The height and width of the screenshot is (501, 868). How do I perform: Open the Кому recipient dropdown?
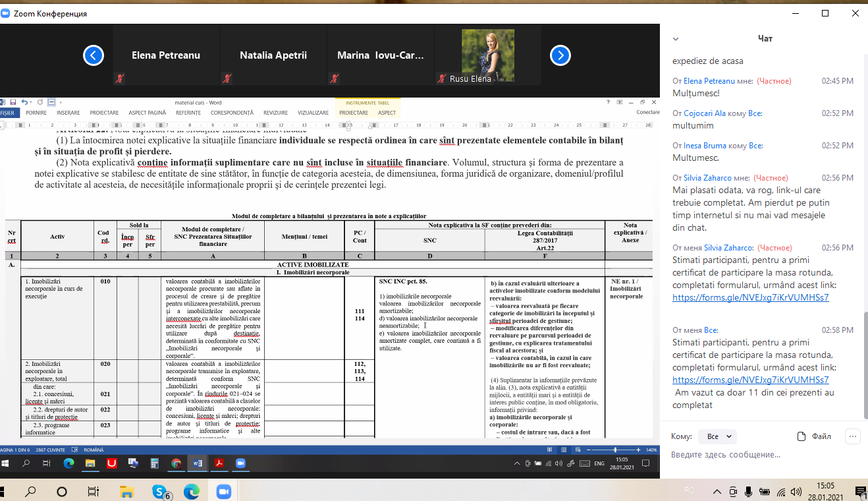717,436
